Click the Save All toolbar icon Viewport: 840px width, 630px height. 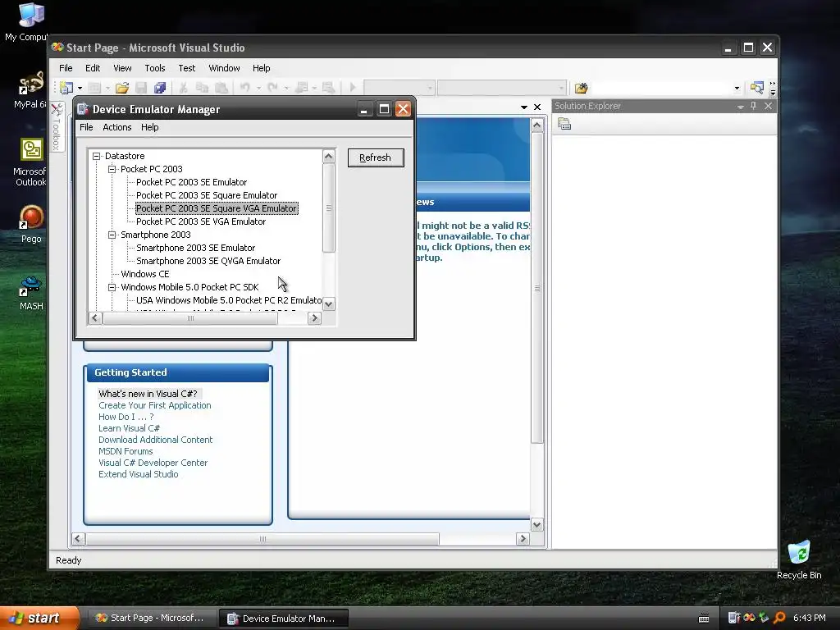[x=160, y=87]
